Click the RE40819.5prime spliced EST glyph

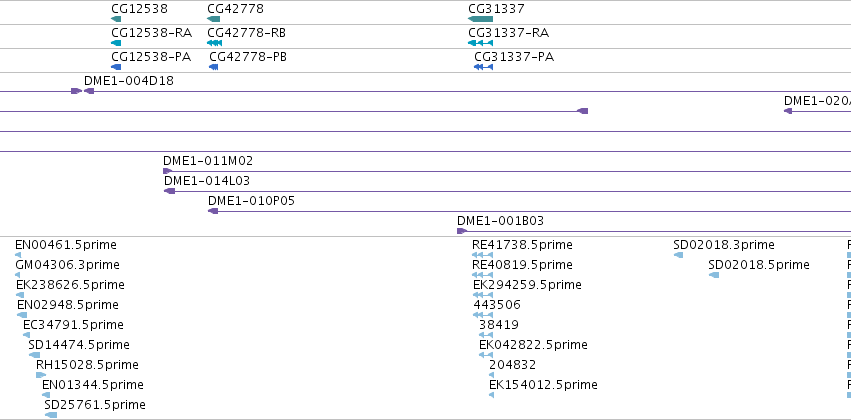pyautogui.click(x=482, y=275)
